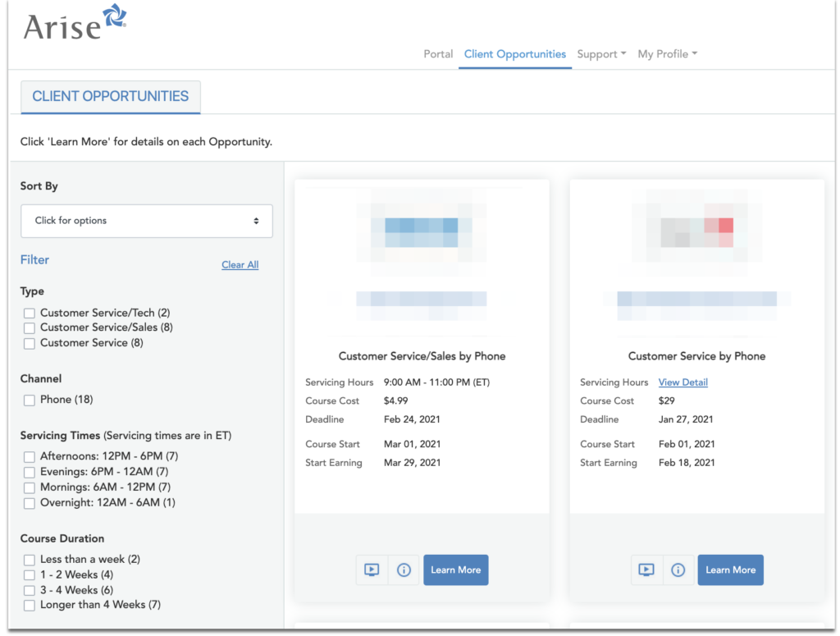Enable the Customer Service/Tech filter
The width and height of the screenshot is (840, 636).
30,313
